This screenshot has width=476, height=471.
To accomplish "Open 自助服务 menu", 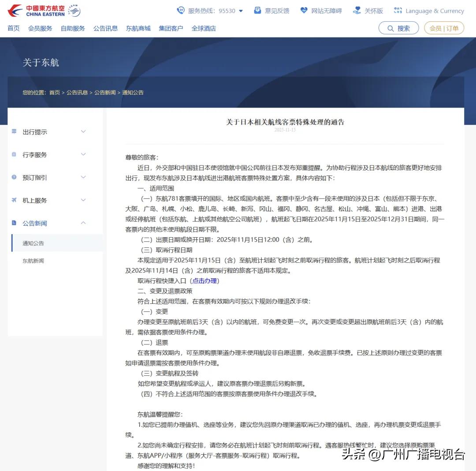I will coord(73,28).
